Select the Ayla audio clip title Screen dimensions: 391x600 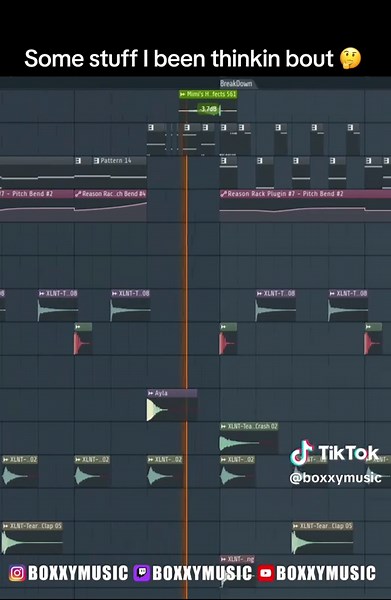[161, 393]
